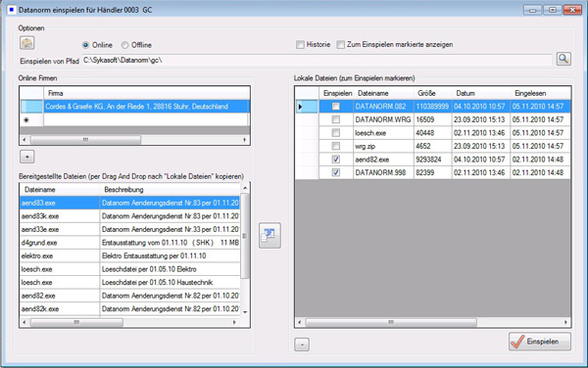Click the right arrow of Online Firmen scrollbar
588x368 pixels.
click(x=244, y=140)
